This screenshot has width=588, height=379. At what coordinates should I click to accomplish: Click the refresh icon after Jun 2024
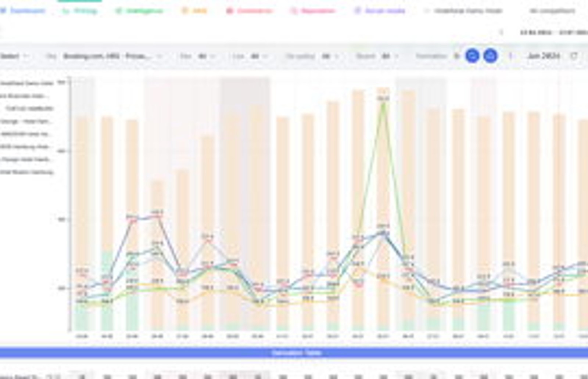pyautogui.click(x=573, y=56)
